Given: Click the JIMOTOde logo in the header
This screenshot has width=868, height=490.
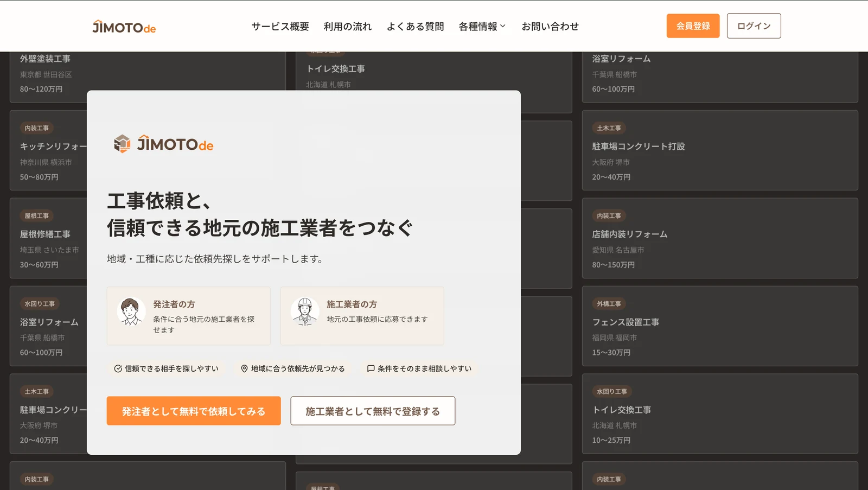Looking at the screenshot, I should click(x=124, y=27).
